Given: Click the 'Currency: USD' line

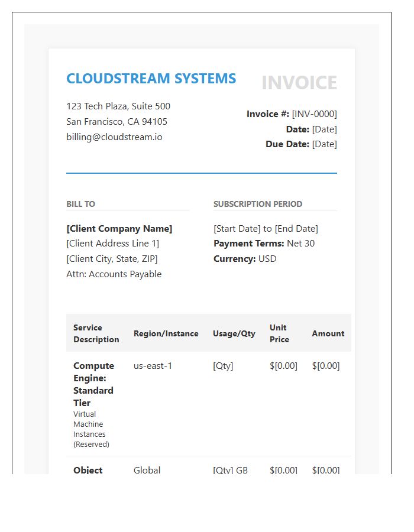Looking at the screenshot, I should [x=245, y=259].
